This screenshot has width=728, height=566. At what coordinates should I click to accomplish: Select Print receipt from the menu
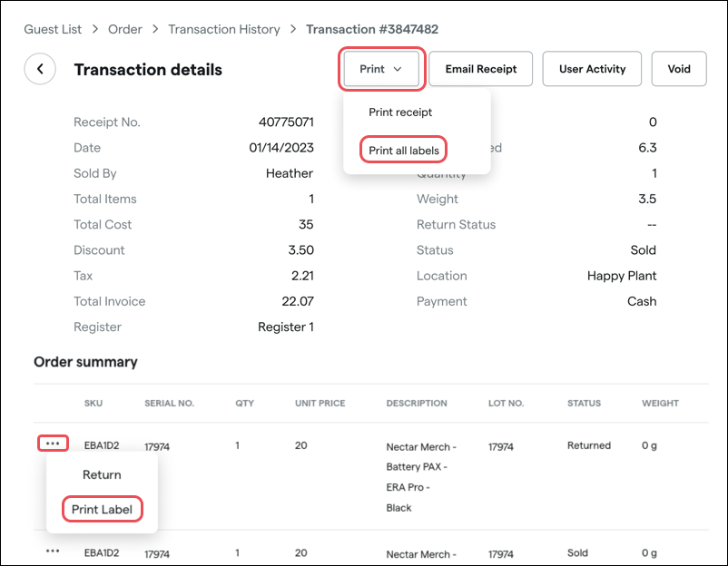[x=400, y=112]
